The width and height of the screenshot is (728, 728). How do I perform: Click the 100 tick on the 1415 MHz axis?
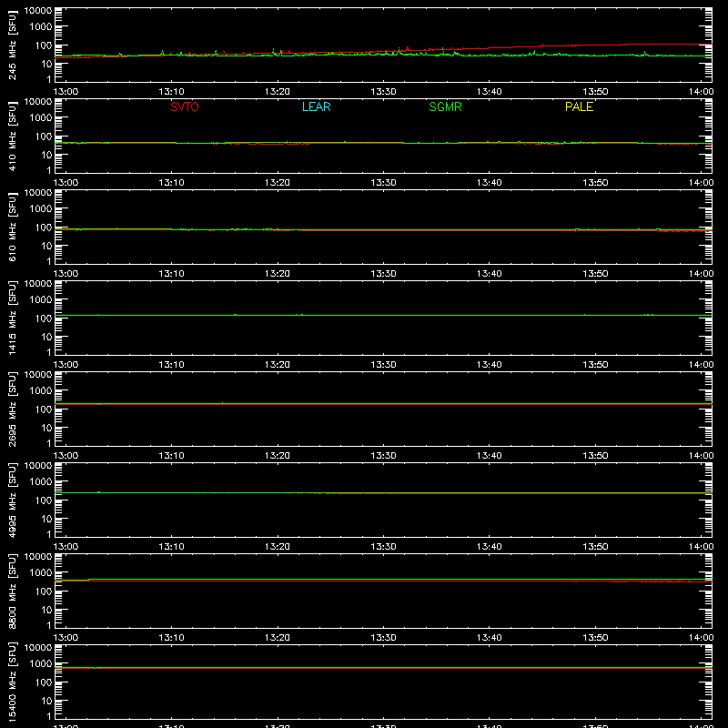(x=44, y=318)
